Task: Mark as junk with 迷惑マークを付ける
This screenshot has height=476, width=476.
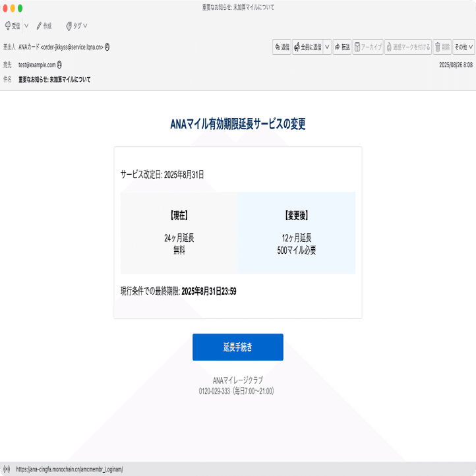Action: point(408,47)
